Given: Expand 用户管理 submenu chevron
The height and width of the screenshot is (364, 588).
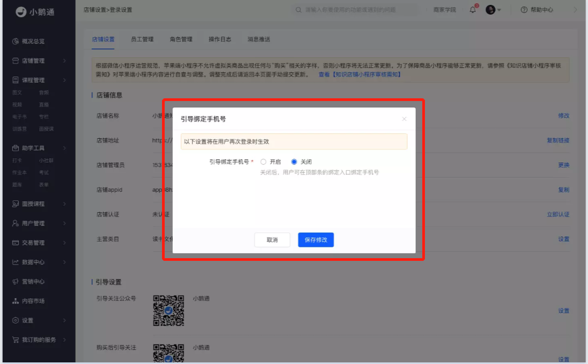Looking at the screenshot, I should pos(64,223).
